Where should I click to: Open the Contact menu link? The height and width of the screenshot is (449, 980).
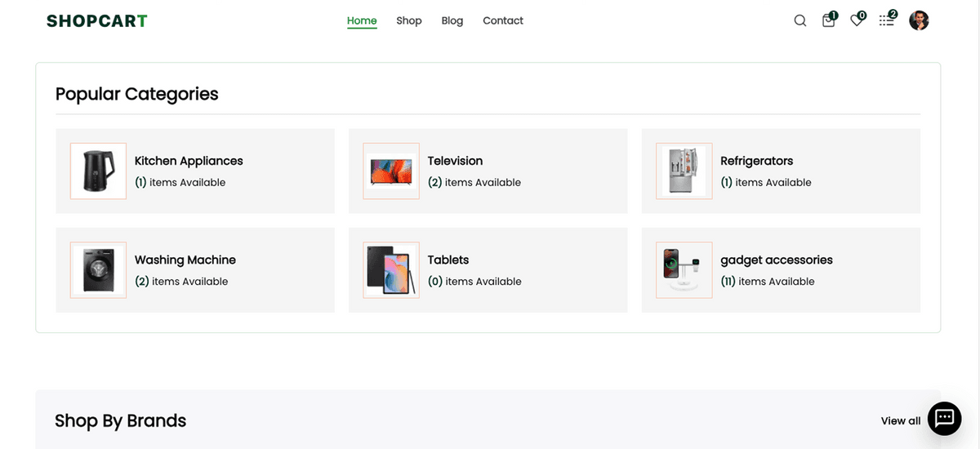click(x=503, y=21)
